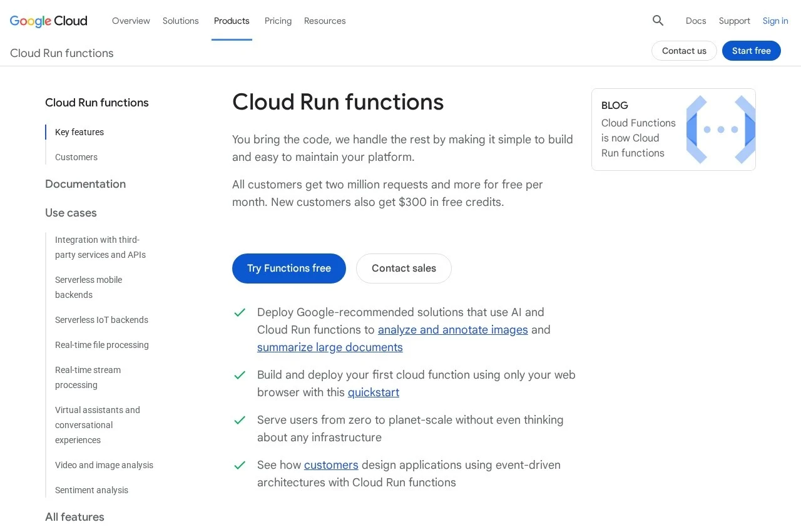Go to All features sidebar section
The image size is (801, 532).
click(74, 517)
